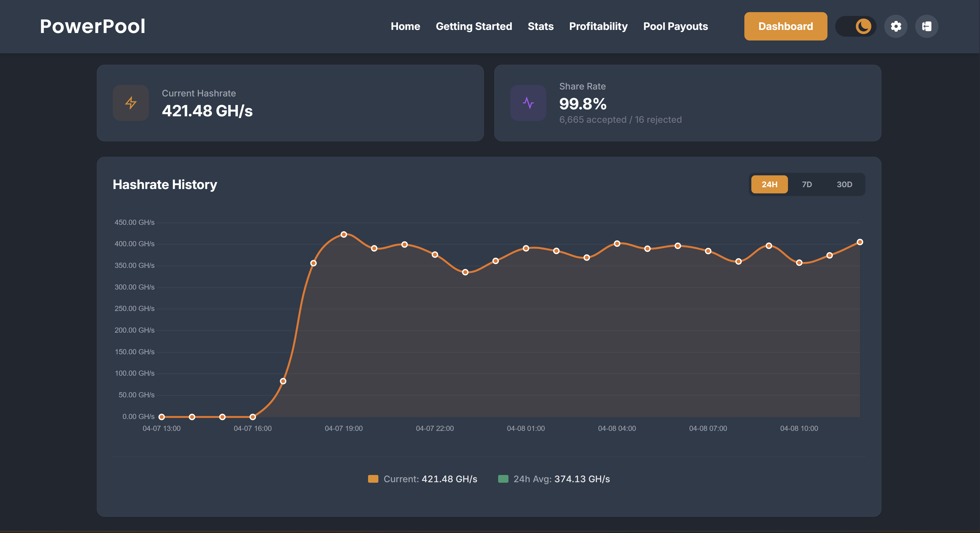
Task: Navigate to Profitability
Action: [x=598, y=26]
